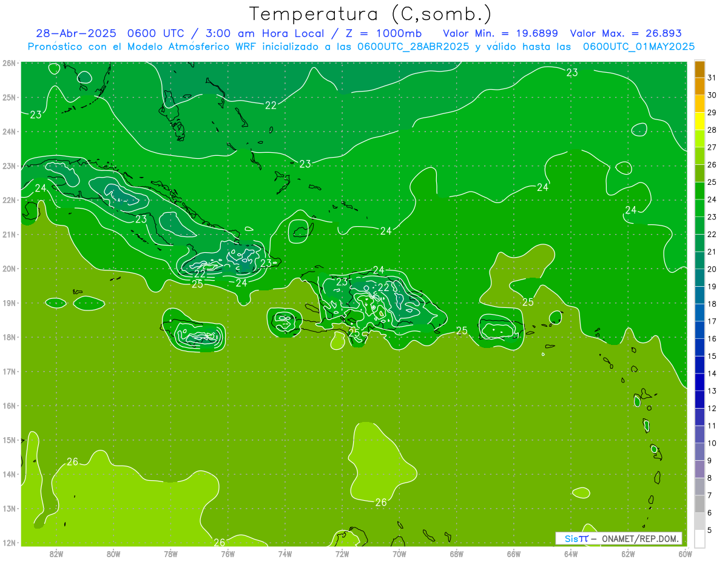Pick the lime green swatch between 27 and 28
Viewport: 728px width, 562px height.
coord(700,139)
